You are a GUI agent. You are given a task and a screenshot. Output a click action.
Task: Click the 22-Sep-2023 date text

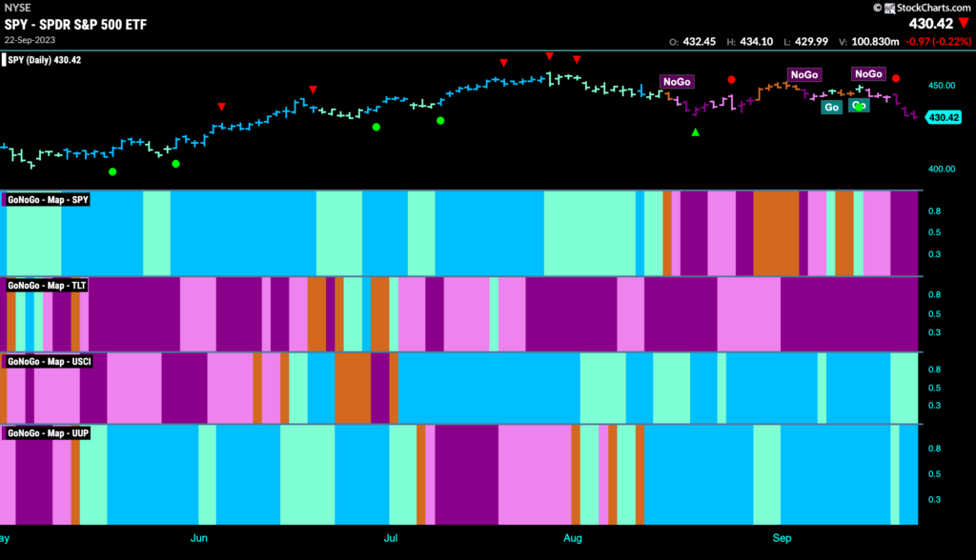click(x=30, y=40)
